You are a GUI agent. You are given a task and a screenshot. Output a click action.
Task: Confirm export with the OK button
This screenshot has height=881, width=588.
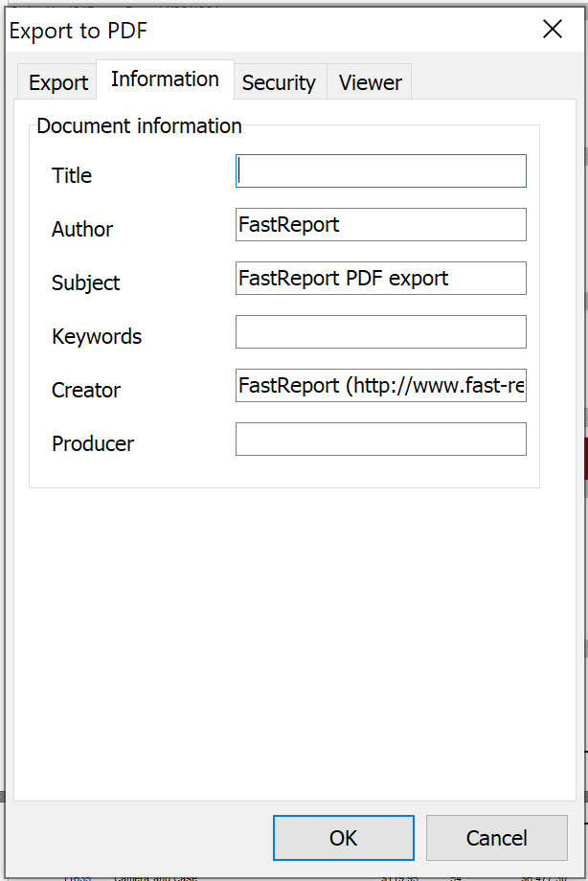(x=344, y=838)
